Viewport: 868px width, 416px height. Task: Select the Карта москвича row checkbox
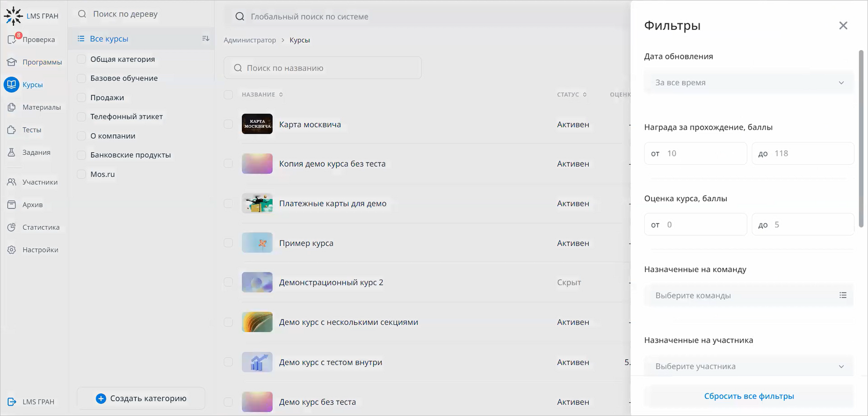click(x=228, y=124)
